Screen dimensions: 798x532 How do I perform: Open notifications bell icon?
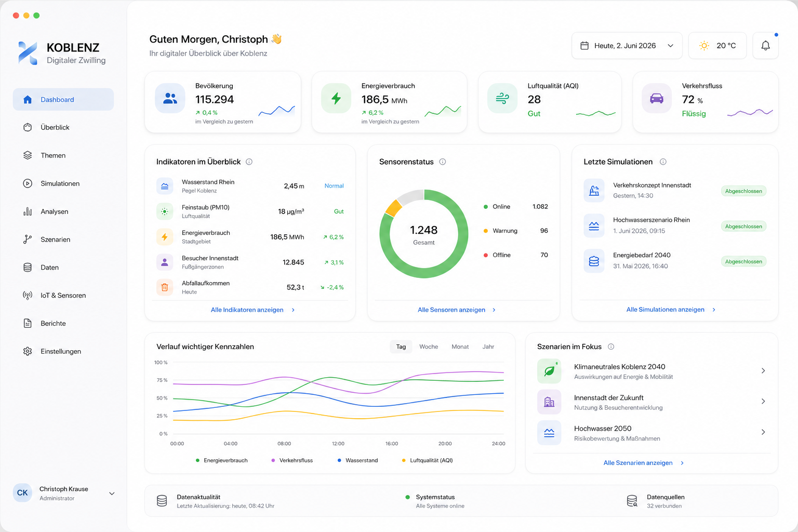(x=765, y=46)
